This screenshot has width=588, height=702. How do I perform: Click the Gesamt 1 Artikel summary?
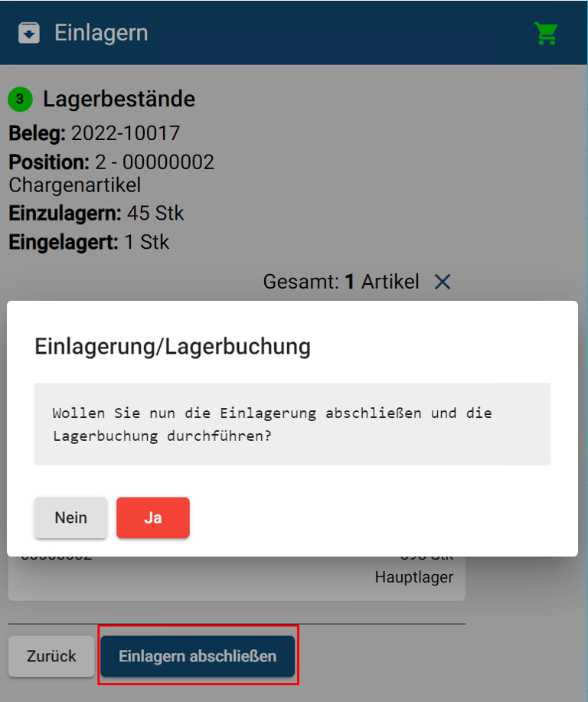tap(341, 282)
